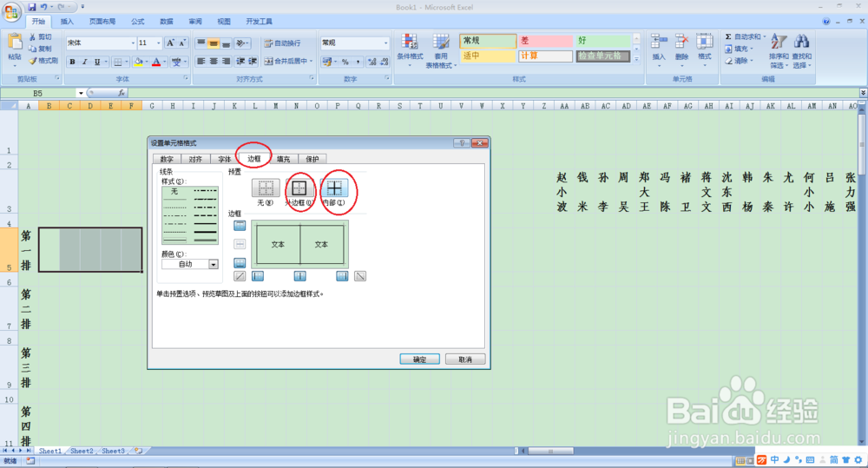Confirm dialog with 确定 button
This screenshot has width=868, height=468.
pyautogui.click(x=419, y=359)
